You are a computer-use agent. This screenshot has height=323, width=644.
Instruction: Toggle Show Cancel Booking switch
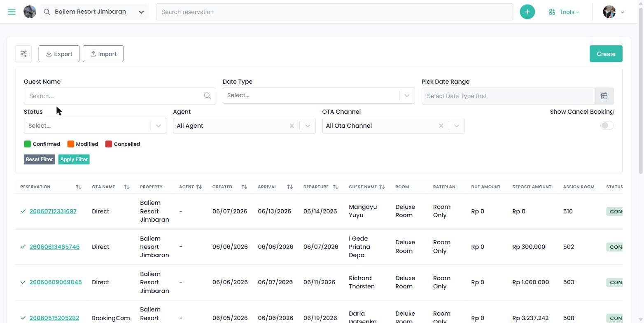(x=607, y=125)
